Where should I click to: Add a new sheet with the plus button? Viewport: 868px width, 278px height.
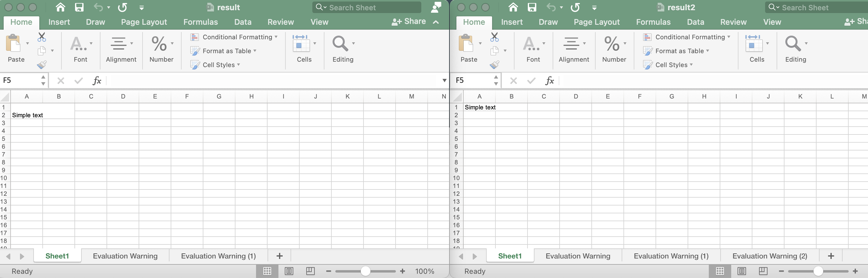click(x=279, y=256)
